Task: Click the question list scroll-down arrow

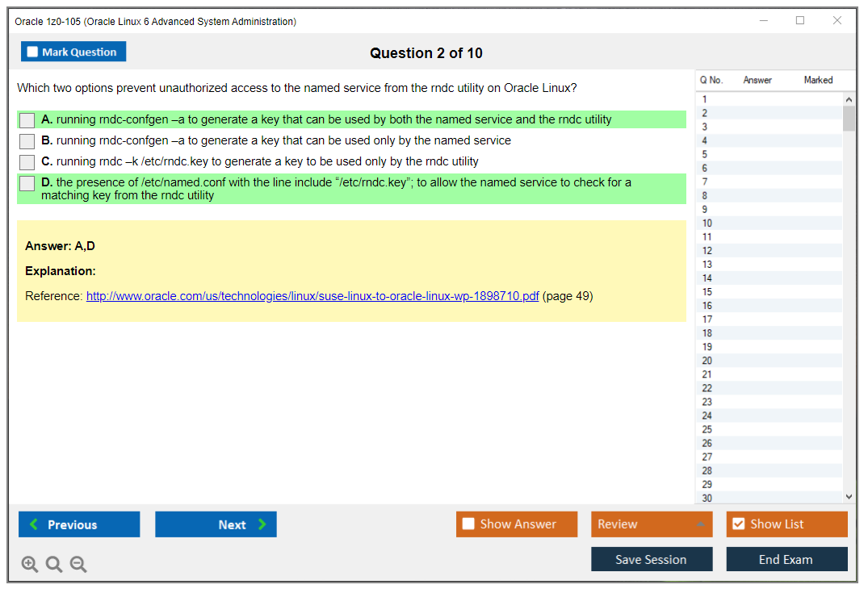Action: click(849, 496)
